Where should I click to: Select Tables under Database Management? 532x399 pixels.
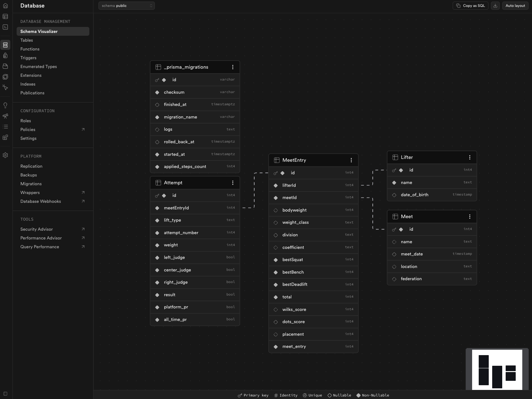click(x=27, y=40)
